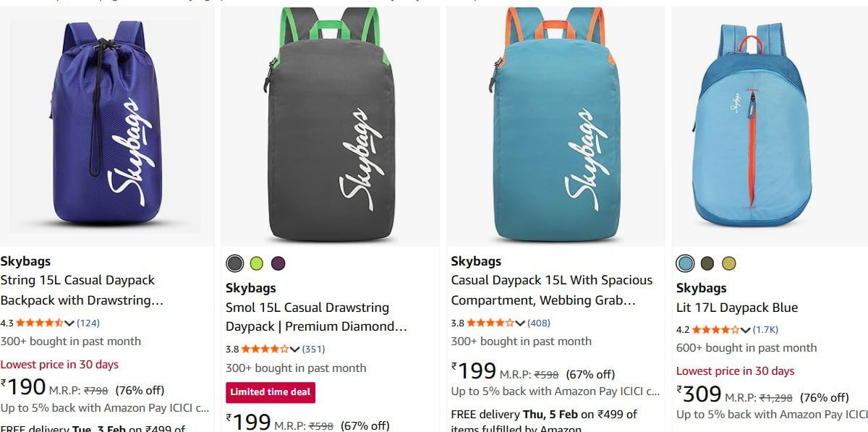This screenshot has width=868, height=432.
Task: Select the grey color swatch for Smol daypack
Action: pos(234,263)
